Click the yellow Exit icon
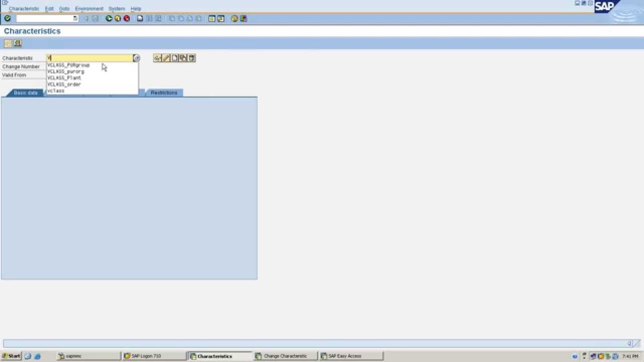The image size is (644, 362). click(118, 19)
